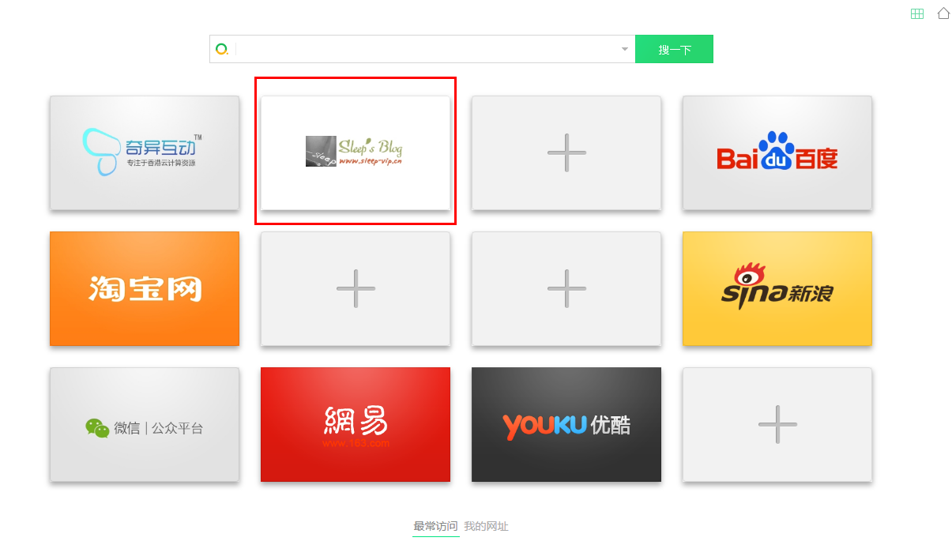This screenshot has height=560, width=952.
Task: Open the grid view icon at top right
Action: coord(917,13)
